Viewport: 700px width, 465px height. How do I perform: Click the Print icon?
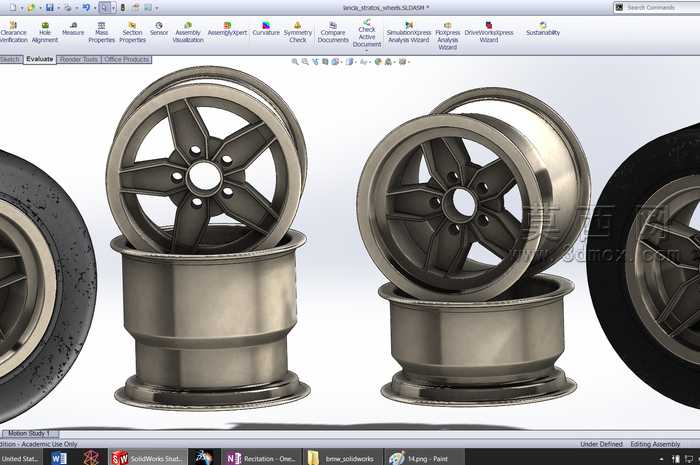coord(68,8)
